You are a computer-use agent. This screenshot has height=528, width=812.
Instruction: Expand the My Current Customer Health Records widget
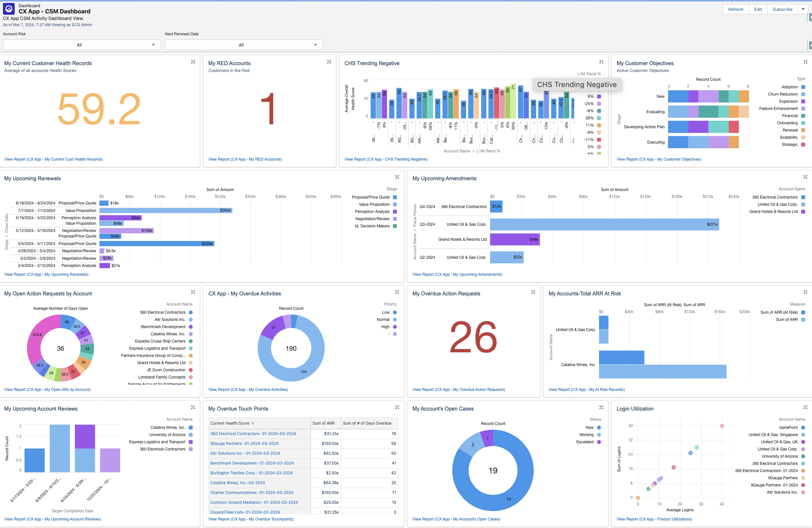[x=193, y=62]
